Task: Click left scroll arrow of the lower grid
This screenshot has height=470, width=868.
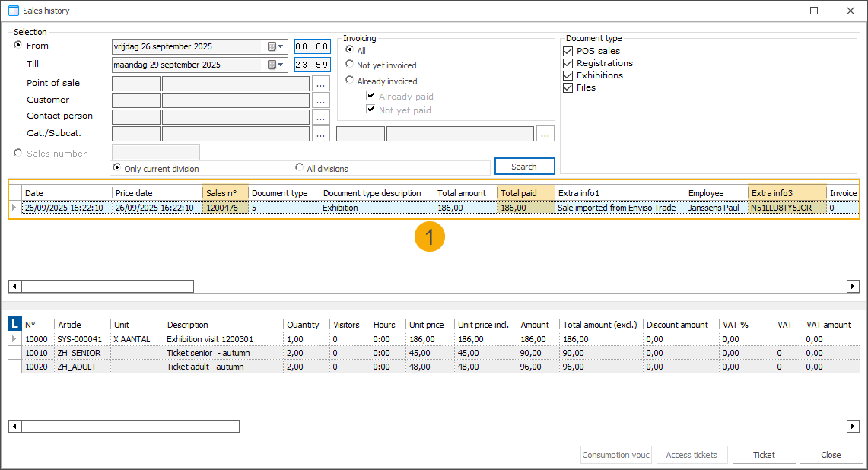Action: (14, 426)
